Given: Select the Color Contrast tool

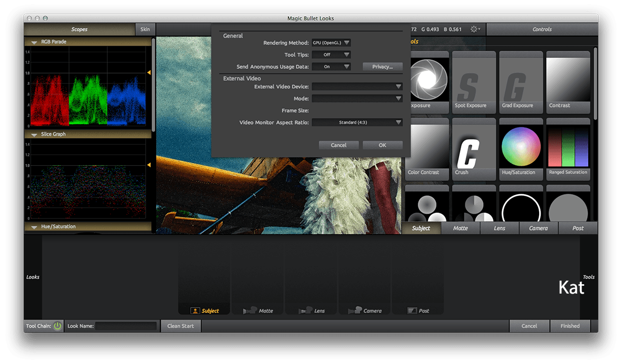Looking at the screenshot, I should tap(427, 149).
